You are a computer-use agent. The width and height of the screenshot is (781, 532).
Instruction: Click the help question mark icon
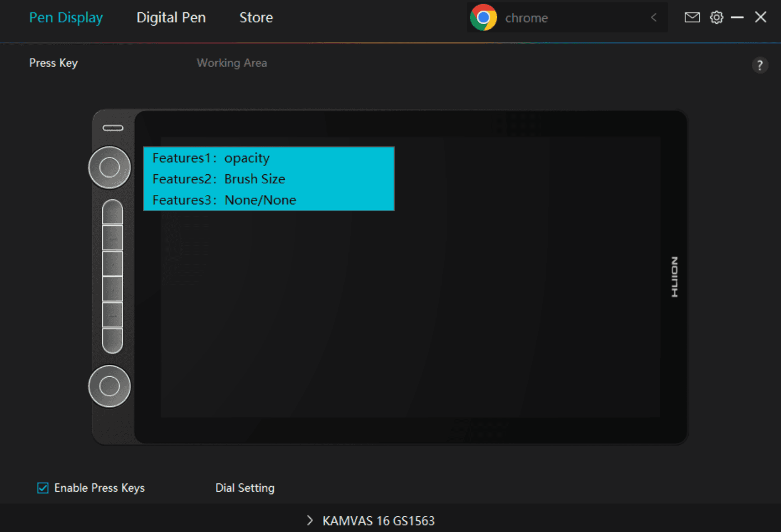pyautogui.click(x=759, y=65)
